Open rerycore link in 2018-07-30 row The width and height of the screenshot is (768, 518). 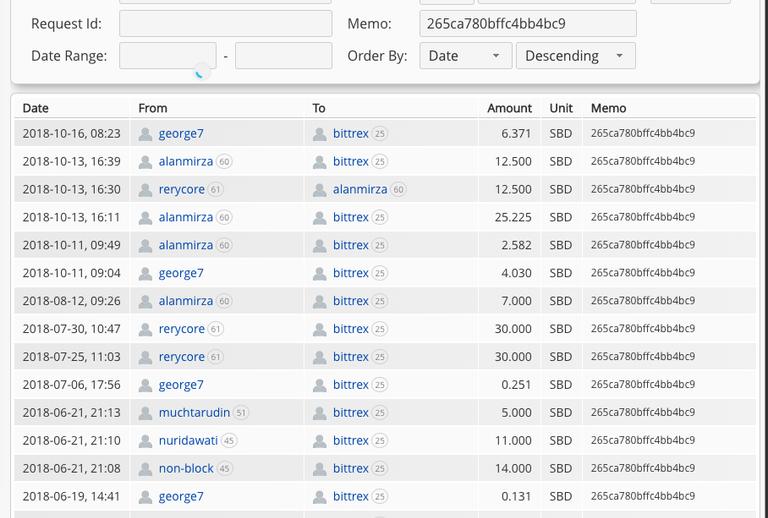[182, 329]
